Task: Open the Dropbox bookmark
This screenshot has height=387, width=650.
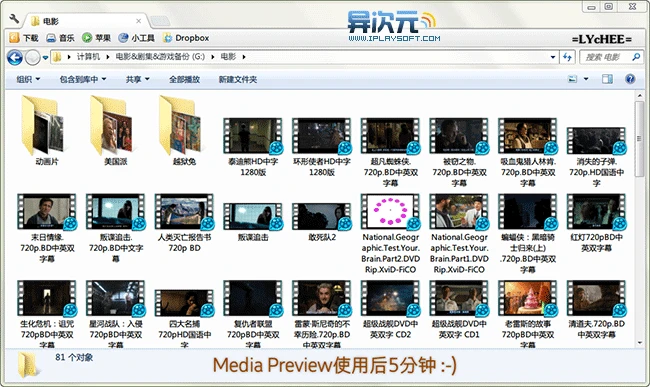Action: [x=186, y=38]
